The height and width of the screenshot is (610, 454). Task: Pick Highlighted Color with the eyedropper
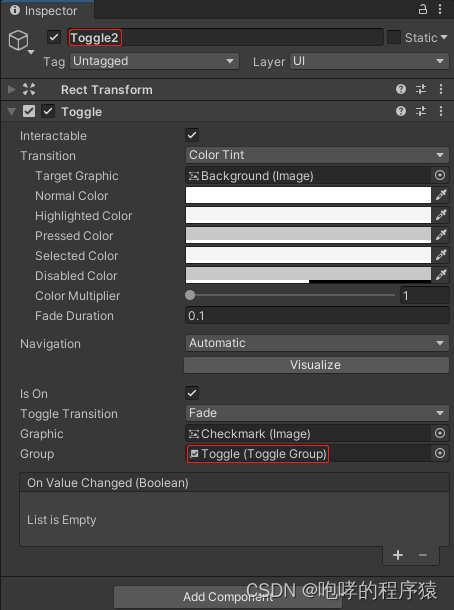click(x=440, y=215)
